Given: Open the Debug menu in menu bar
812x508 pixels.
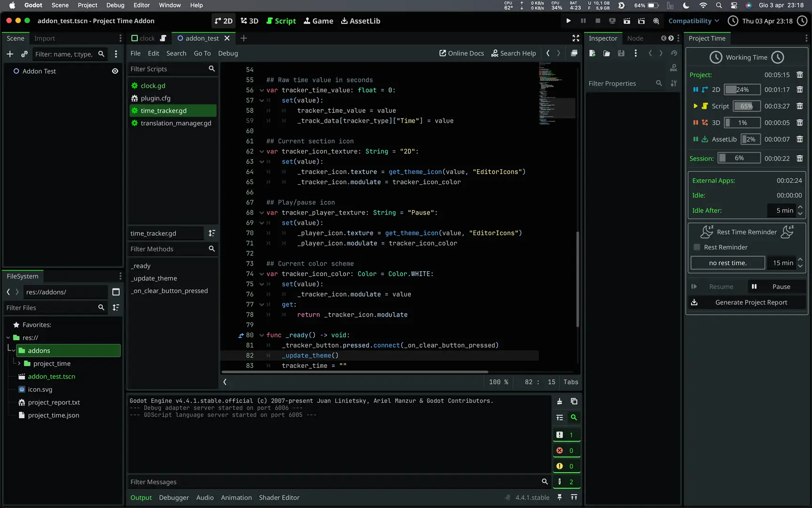Looking at the screenshot, I should coord(115,5).
